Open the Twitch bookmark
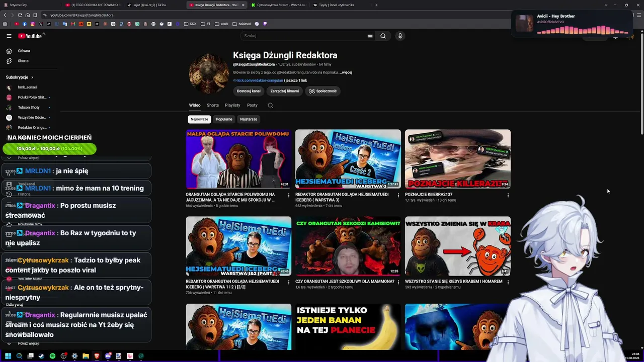Image resolution: width=644 pixels, height=362 pixels. pyautogui.click(x=265, y=24)
